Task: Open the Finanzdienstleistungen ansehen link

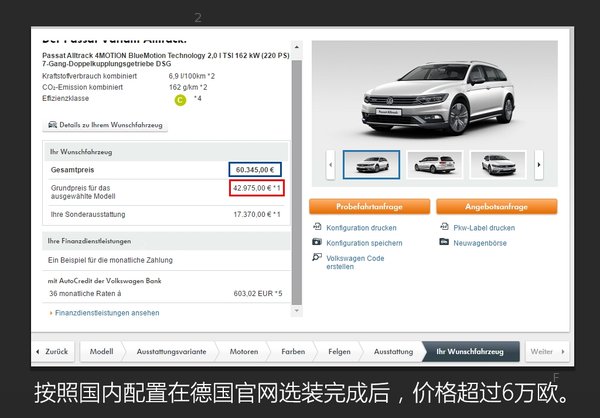Action: pos(107,313)
